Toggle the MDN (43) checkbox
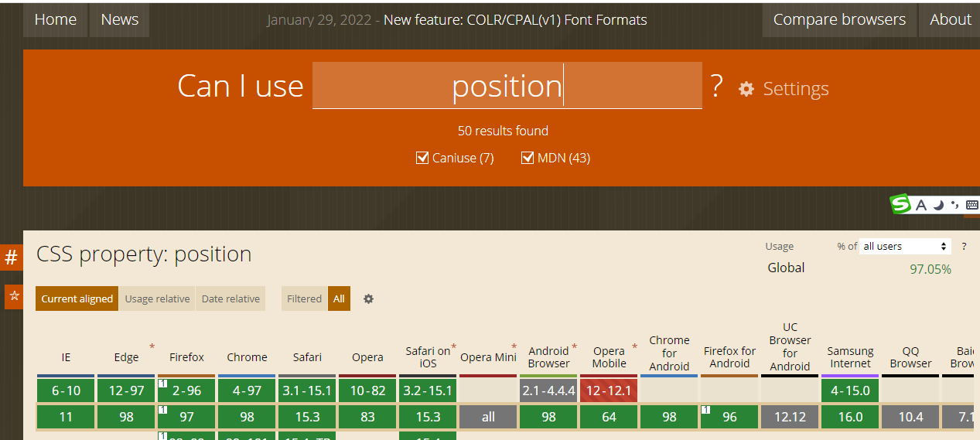This screenshot has height=440, width=980. pos(528,158)
